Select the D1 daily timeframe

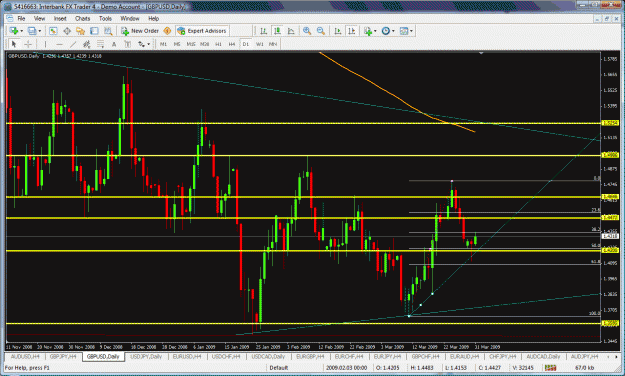[246, 44]
